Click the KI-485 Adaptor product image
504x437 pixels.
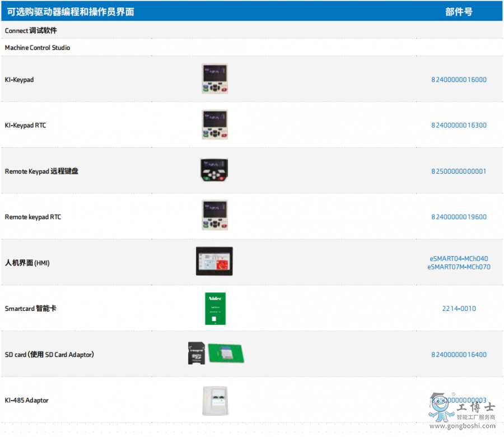coord(215,401)
